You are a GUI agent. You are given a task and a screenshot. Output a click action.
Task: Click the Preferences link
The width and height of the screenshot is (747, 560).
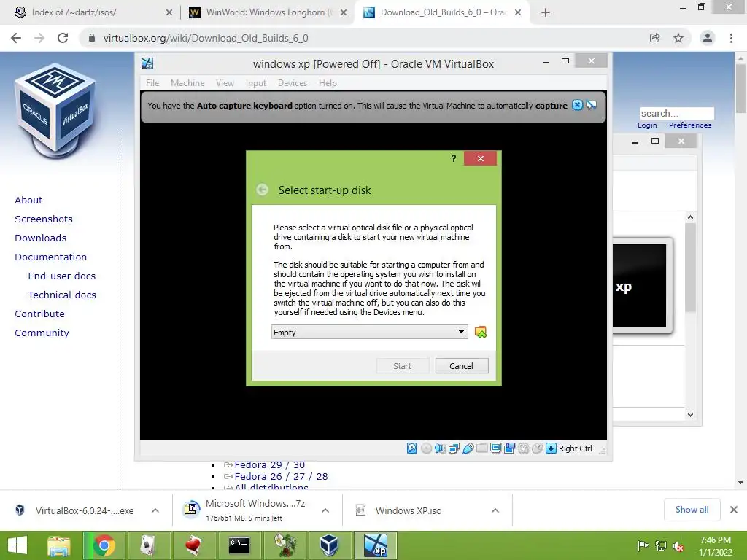(x=690, y=125)
